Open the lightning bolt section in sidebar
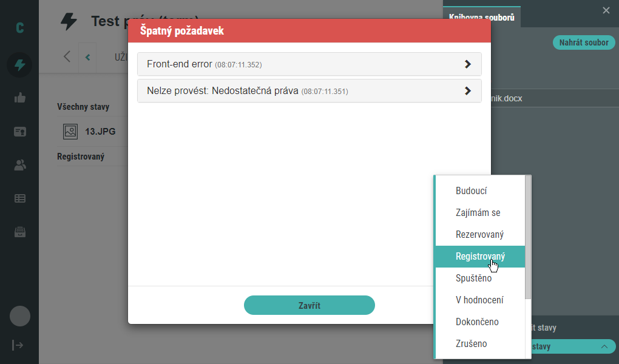This screenshot has width=619, height=364. coord(19,65)
